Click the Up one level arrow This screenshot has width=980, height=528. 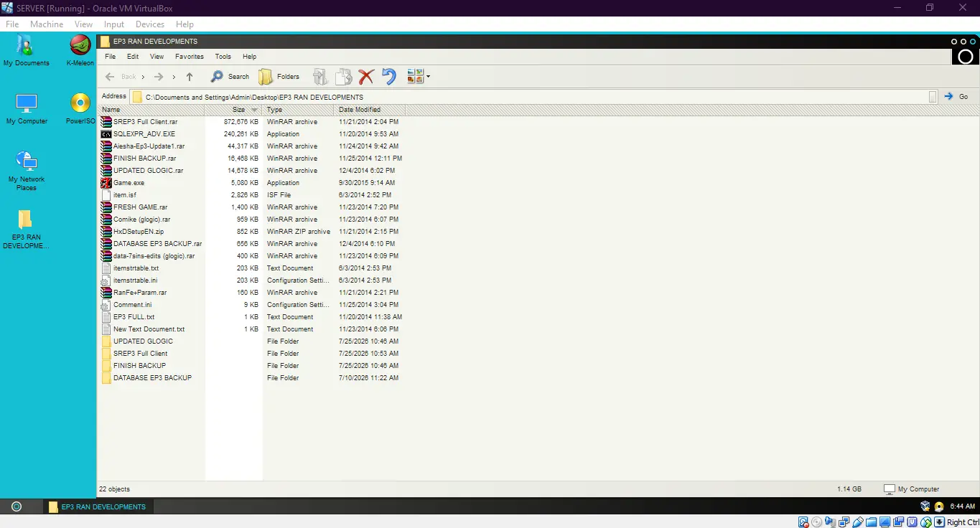(x=190, y=77)
